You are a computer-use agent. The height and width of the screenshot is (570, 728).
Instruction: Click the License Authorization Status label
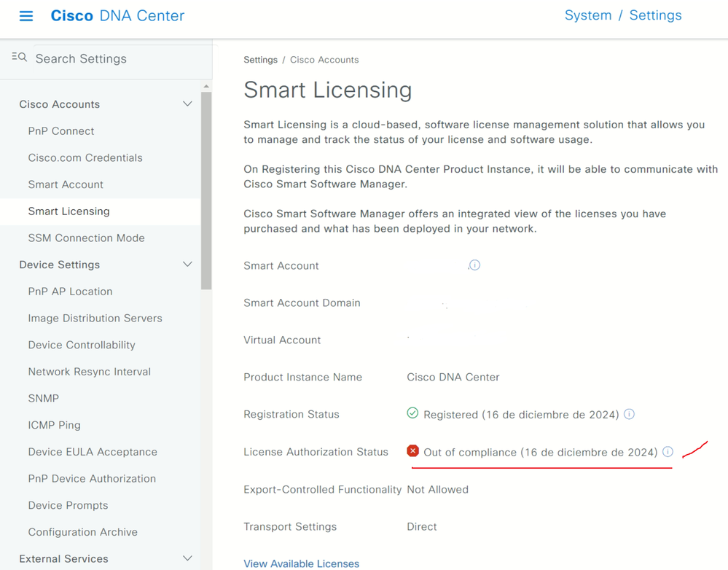[316, 451]
